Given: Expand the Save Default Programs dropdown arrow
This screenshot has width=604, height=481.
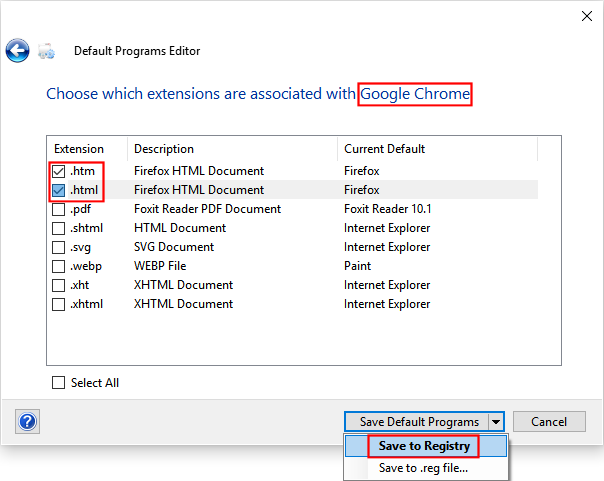Looking at the screenshot, I should coord(495,422).
